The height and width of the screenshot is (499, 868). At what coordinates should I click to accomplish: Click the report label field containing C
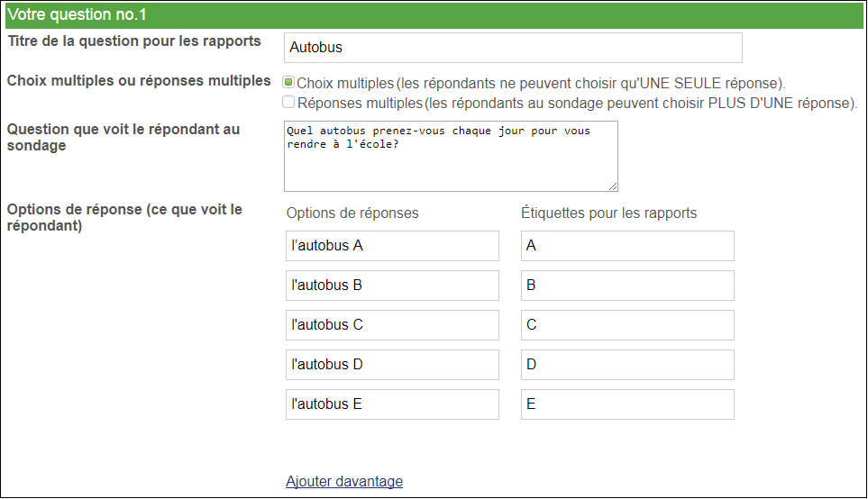coord(627,325)
